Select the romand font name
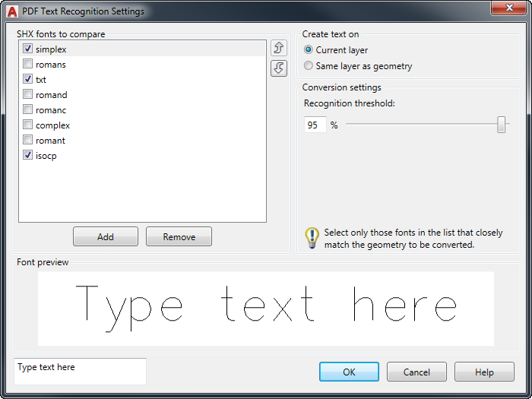 coord(51,95)
